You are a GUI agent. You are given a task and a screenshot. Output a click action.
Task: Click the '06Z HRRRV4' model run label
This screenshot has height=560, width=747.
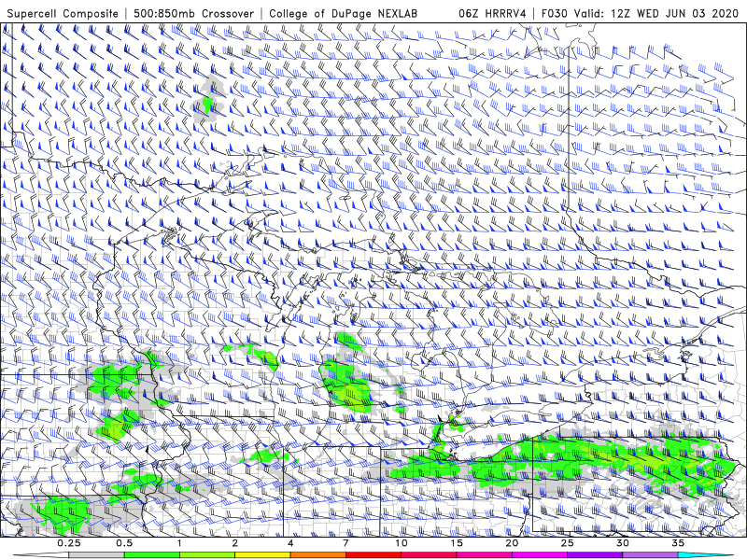pyautogui.click(x=492, y=13)
